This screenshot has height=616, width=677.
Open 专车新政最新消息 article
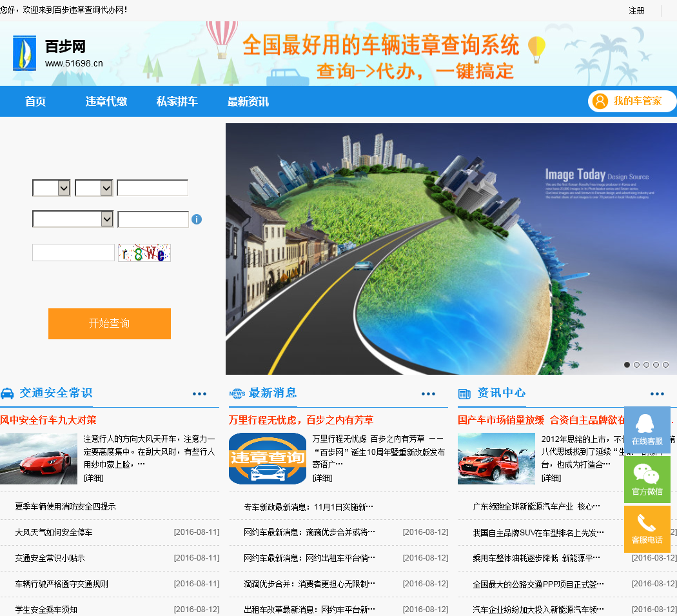pos(308,507)
